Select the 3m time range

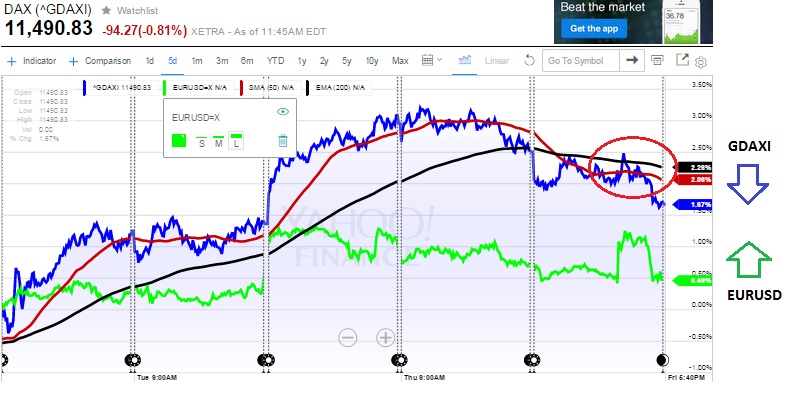pos(222,61)
